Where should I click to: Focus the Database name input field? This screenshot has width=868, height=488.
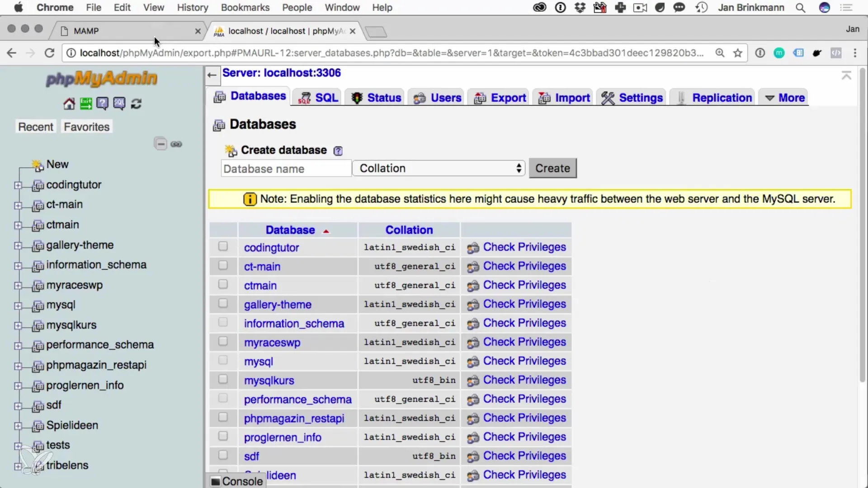point(286,169)
